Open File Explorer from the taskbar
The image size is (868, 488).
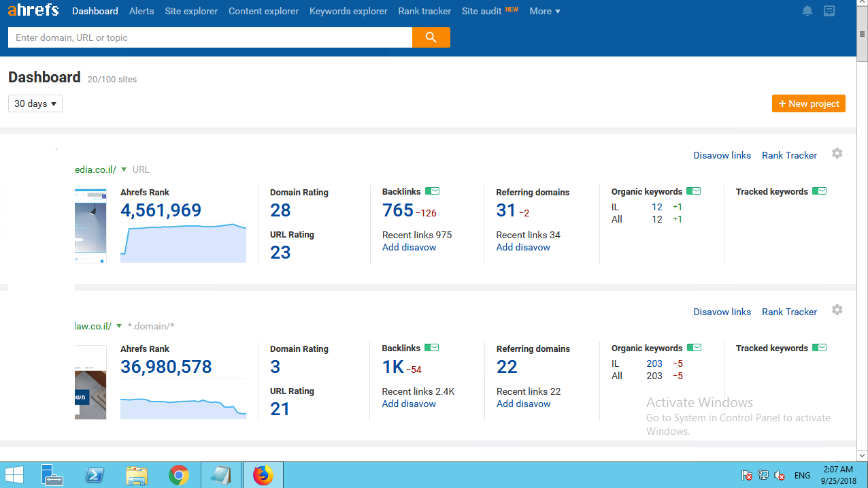(x=137, y=475)
